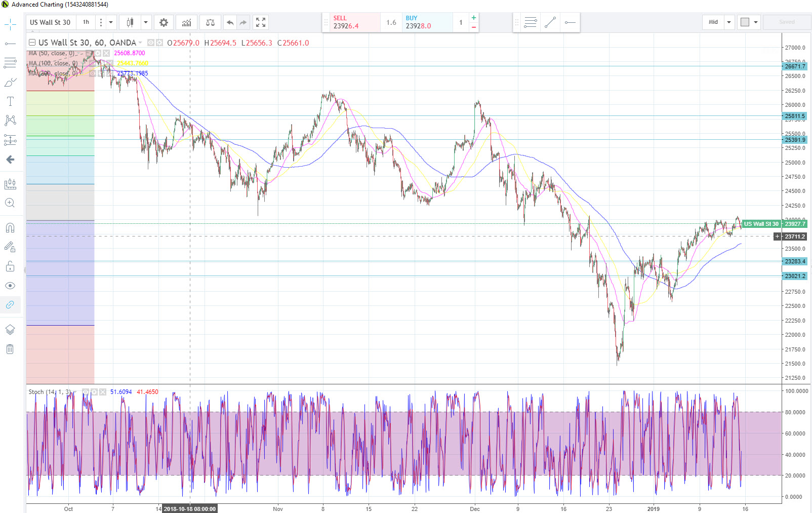Toggle stay in drawing mode pencil
This screenshot has width=812, height=513.
pyautogui.click(x=10, y=247)
